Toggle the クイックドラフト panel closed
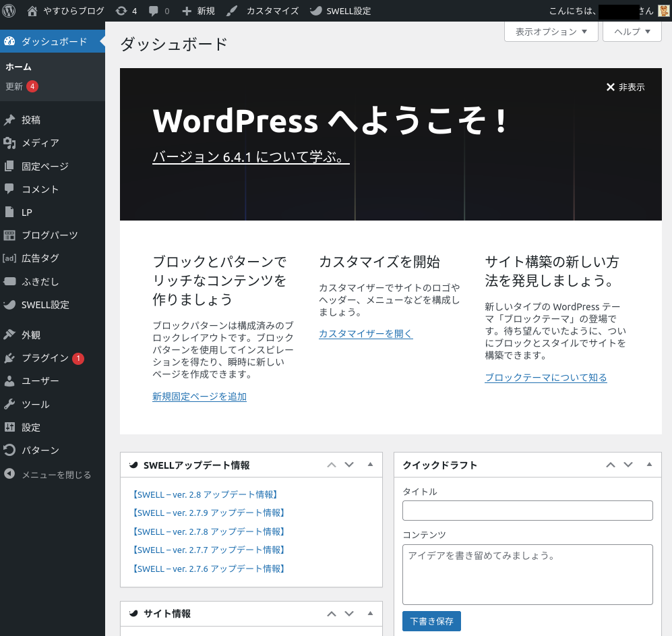 649,465
